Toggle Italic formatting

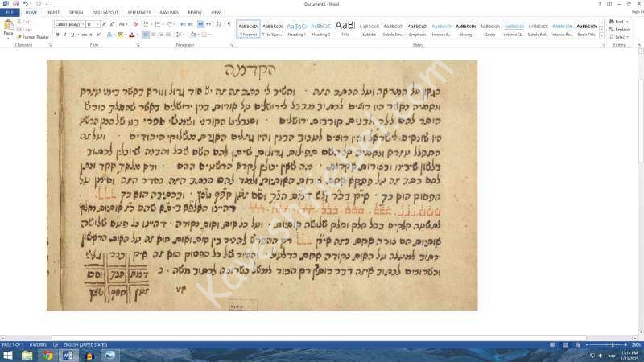pos(64,35)
